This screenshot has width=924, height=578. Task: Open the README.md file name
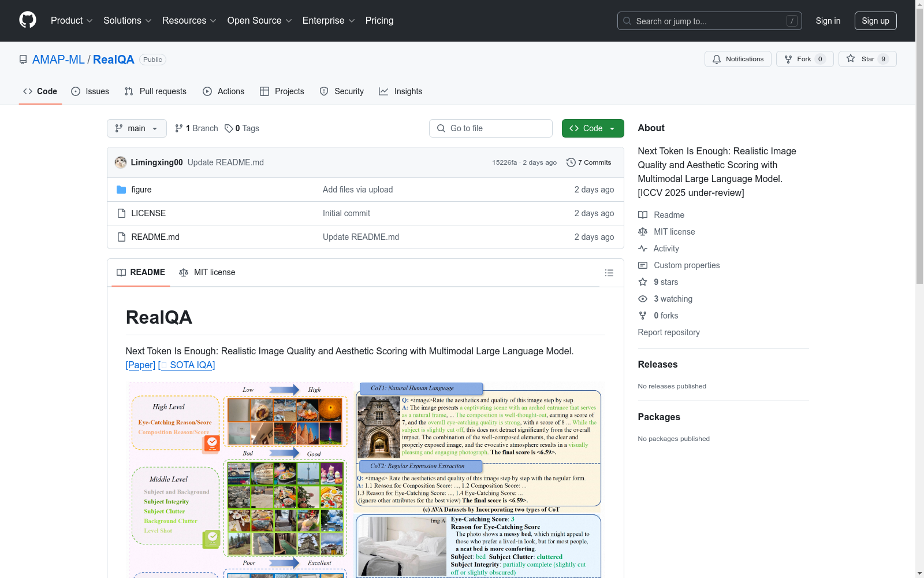point(155,237)
